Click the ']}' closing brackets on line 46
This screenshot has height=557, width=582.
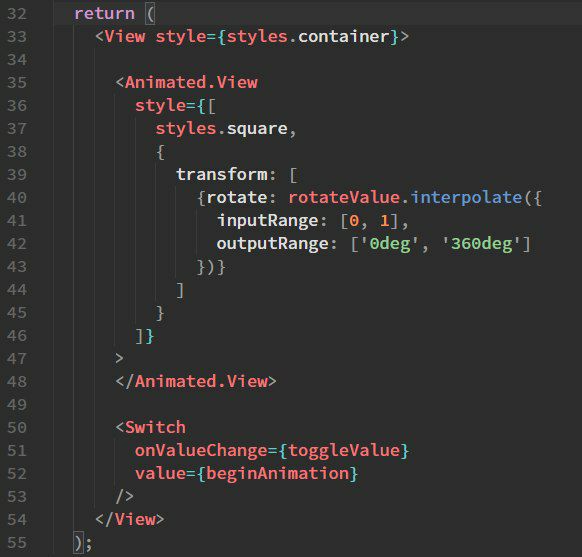point(145,336)
